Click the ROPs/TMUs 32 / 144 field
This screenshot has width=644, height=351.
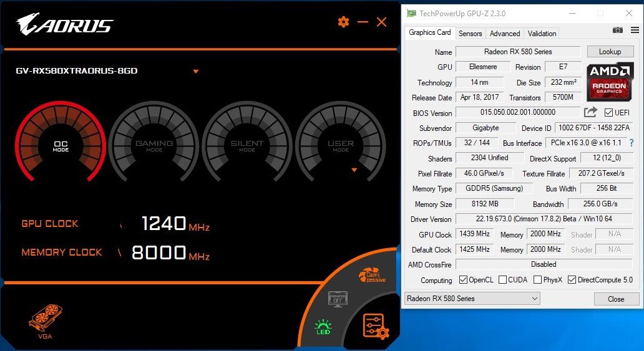click(x=477, y=143)
